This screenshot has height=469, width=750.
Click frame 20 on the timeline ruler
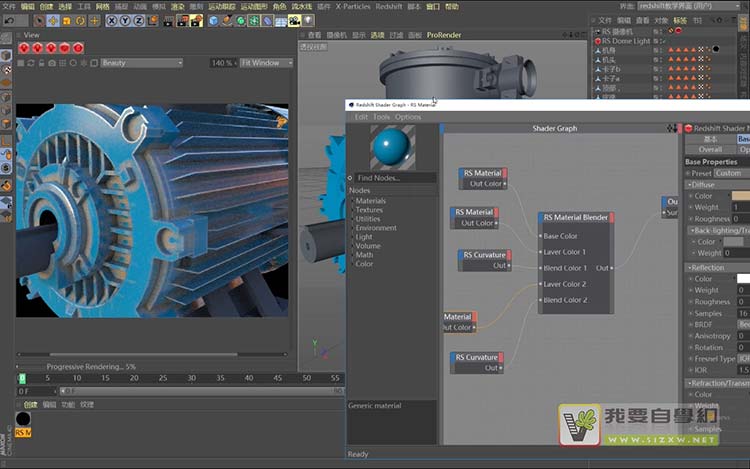pos(134,378)
